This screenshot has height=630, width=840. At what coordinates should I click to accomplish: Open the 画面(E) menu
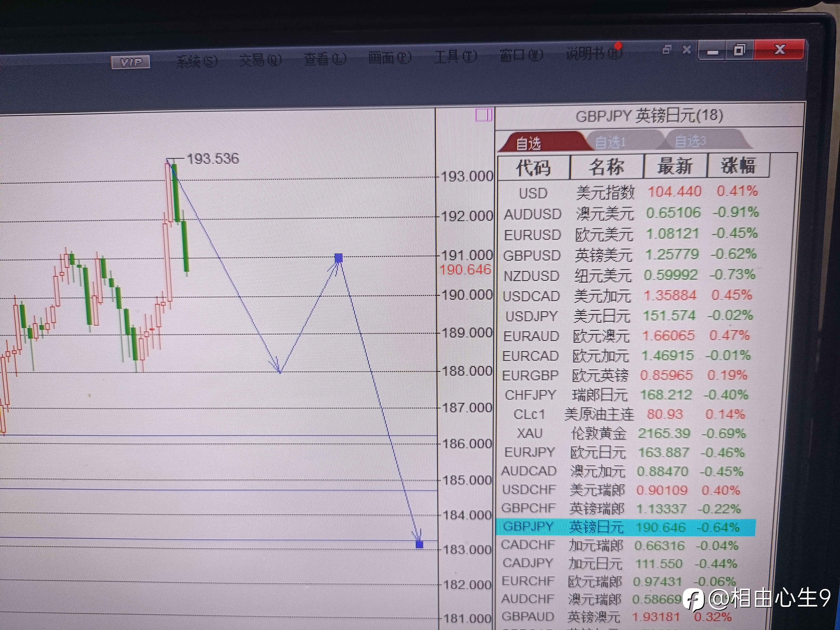click(390, 57)
